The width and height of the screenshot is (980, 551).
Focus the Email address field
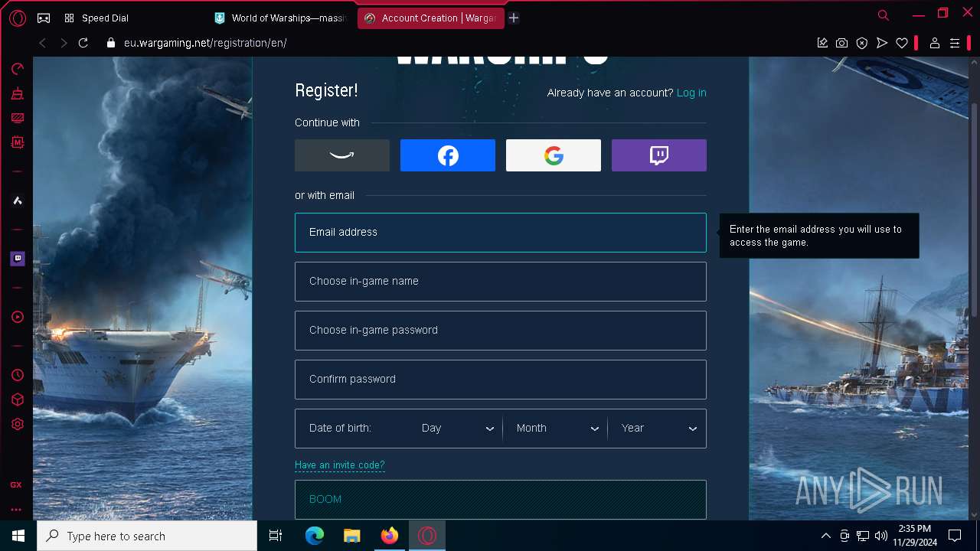pos(501,233)
